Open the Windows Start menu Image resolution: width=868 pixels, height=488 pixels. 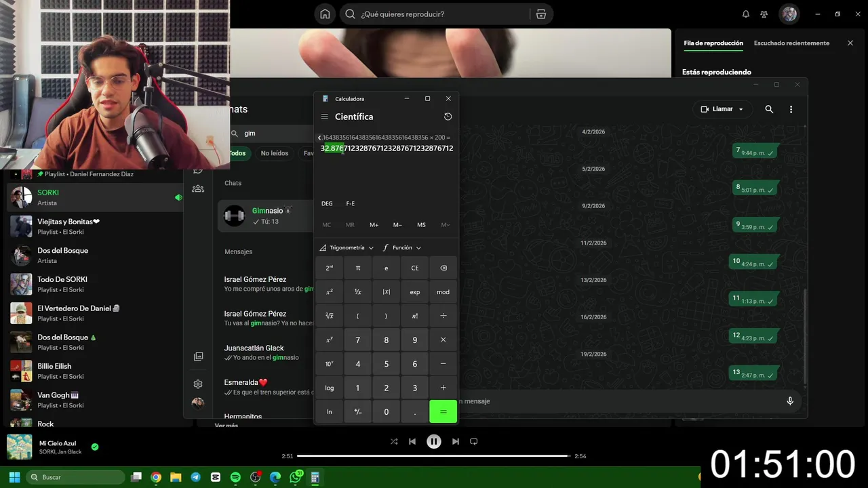click(x=14, y=477)
